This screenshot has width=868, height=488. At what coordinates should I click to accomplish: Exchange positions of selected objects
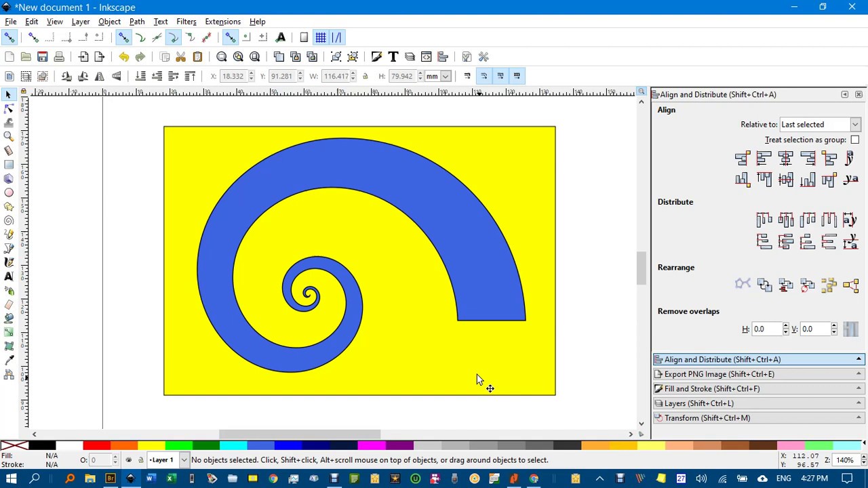764,285
